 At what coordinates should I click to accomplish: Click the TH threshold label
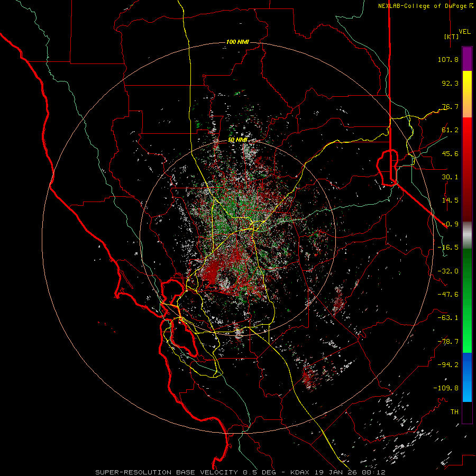coord(454,412)
